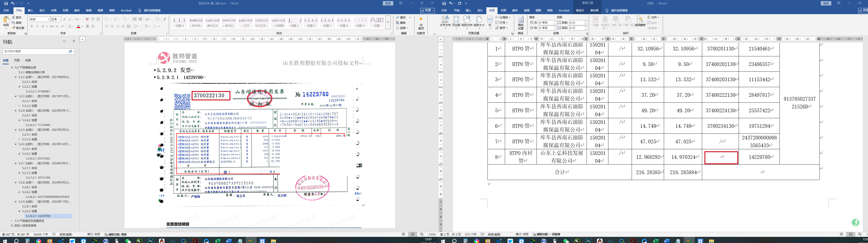Increase paragraph indent in left window

(140, 19)
